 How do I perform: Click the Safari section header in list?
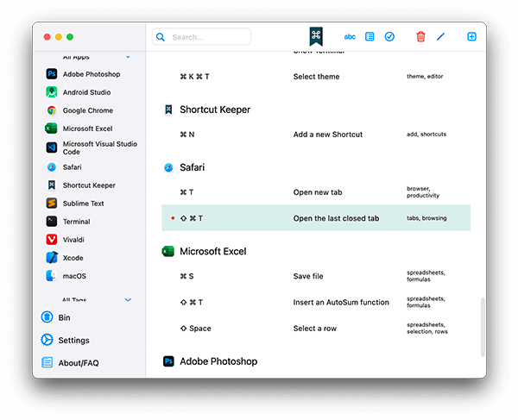pyautogui.click(x=185, y=167)
